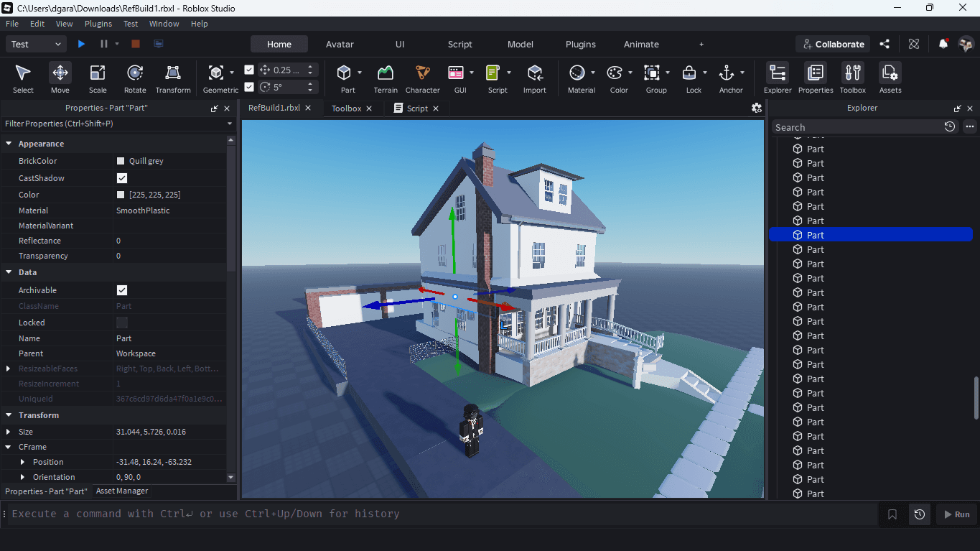980x551 pixels.
Task: Run the command with Run button
Action: click(x=956, y=514)
